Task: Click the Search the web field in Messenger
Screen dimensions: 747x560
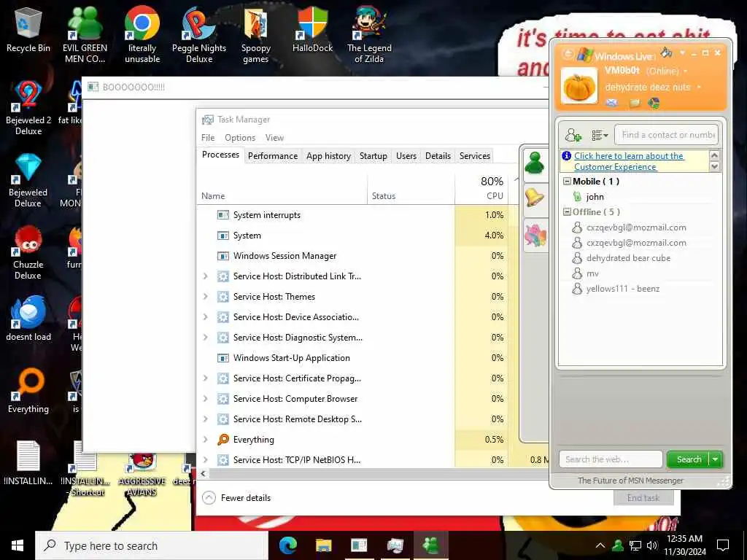Action: (x=611, y=459)
